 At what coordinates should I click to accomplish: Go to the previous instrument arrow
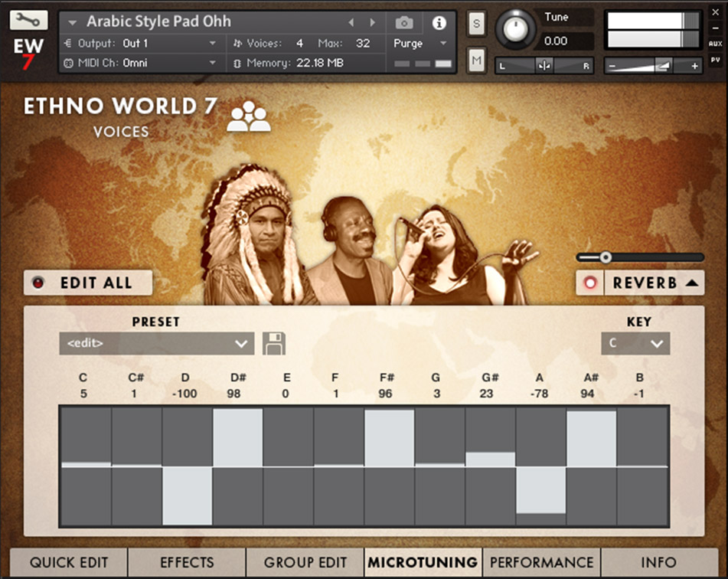(x=351, y=22)
